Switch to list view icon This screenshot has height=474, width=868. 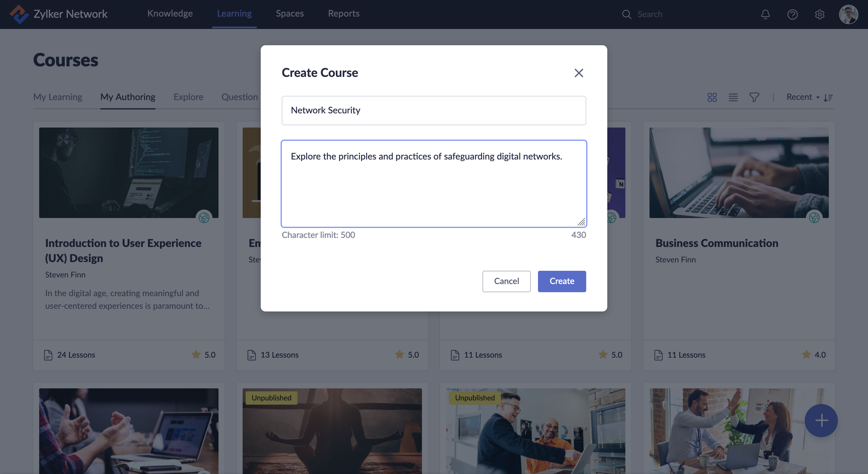click(733, 97)
